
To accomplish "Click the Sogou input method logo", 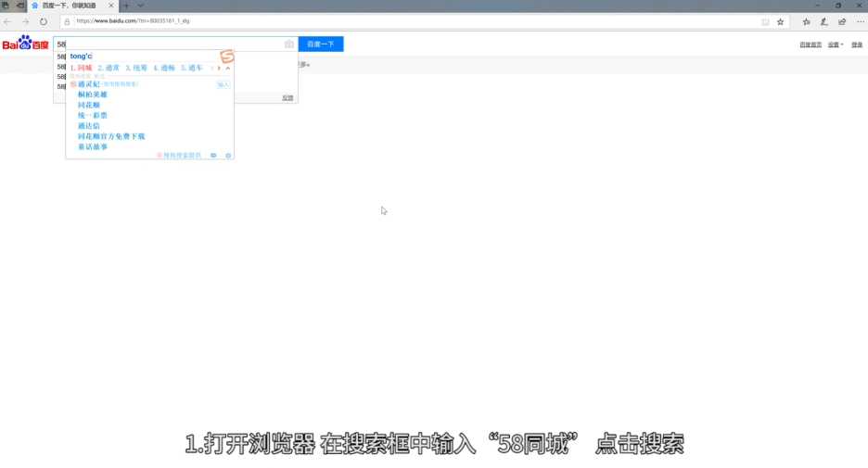I will pos(227,57).
